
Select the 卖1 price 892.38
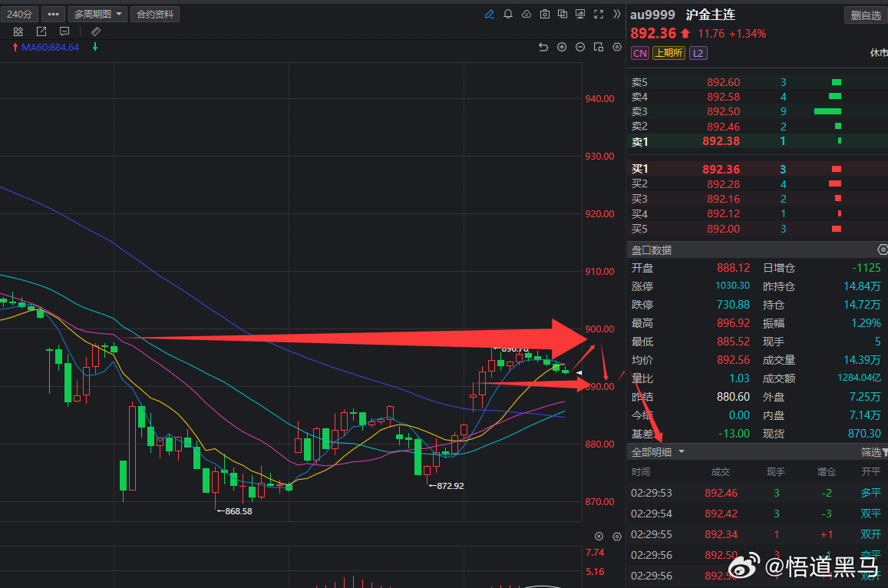721,141
